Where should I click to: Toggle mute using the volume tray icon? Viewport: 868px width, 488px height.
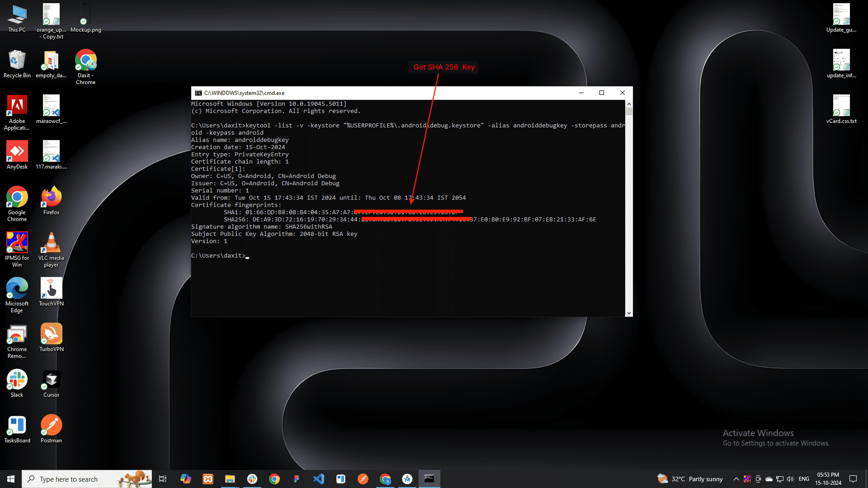790,479
